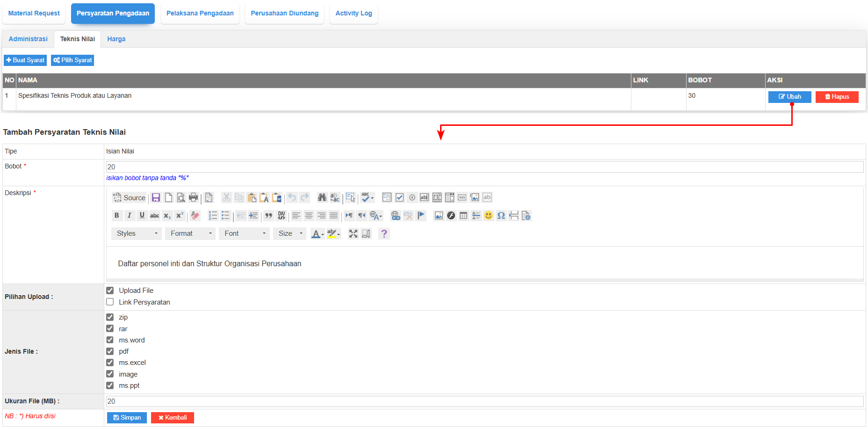
Task: Open the text color picker
Action: 318,234
